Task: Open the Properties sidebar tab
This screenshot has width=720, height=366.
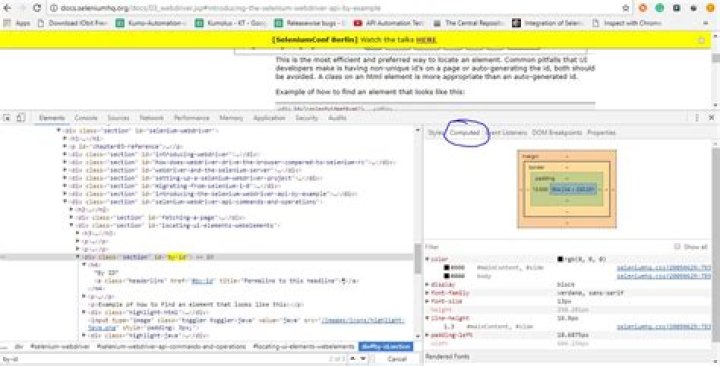Action: [602, 133]
